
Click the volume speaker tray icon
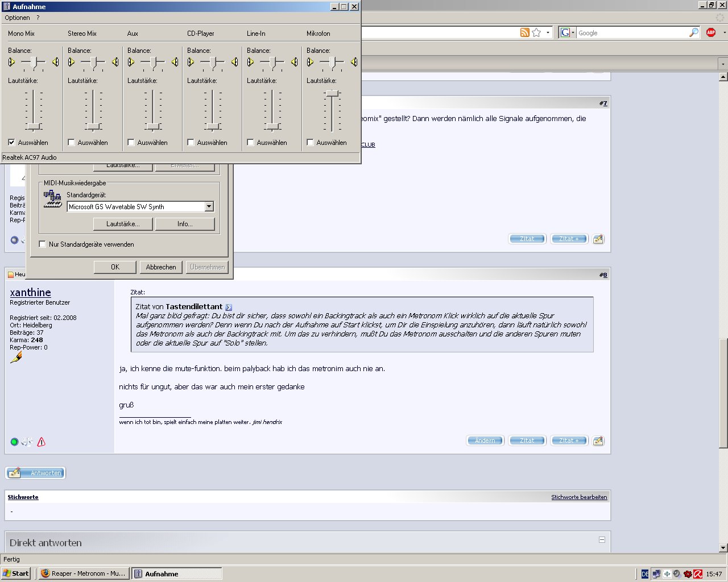pyautogui.click(x=677, y=574)
